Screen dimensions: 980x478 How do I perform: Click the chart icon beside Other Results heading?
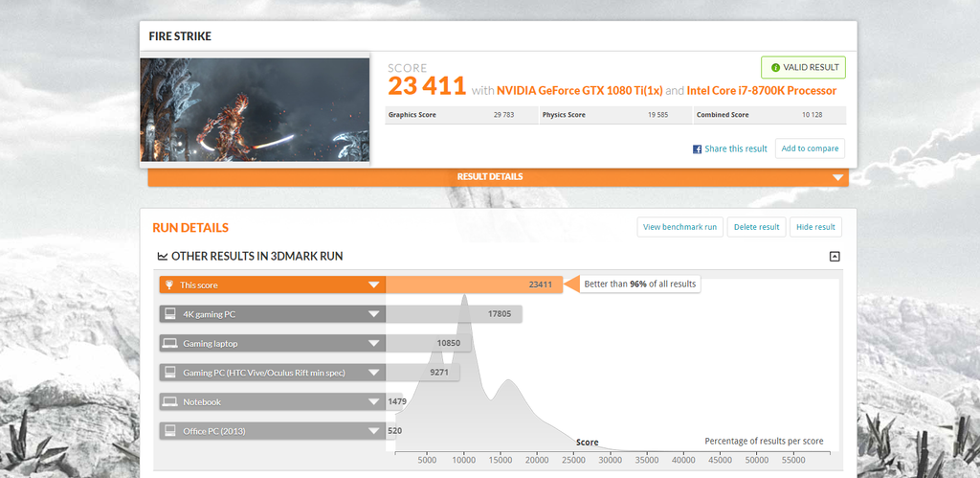click(163, 257)
